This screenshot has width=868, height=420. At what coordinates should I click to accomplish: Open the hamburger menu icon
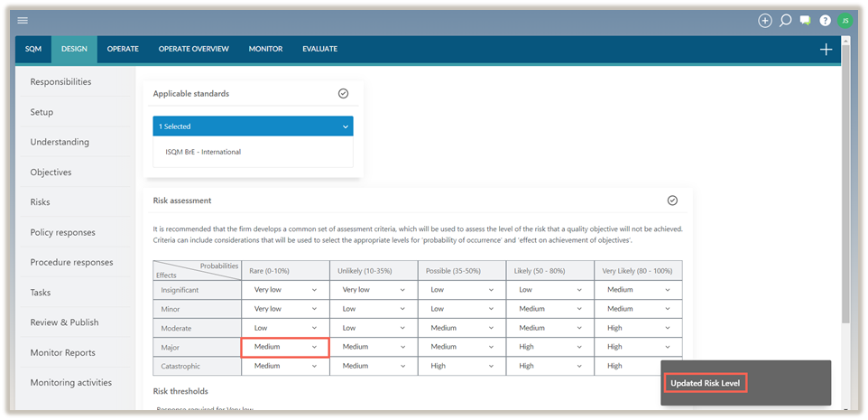click(x=23, y=20)
